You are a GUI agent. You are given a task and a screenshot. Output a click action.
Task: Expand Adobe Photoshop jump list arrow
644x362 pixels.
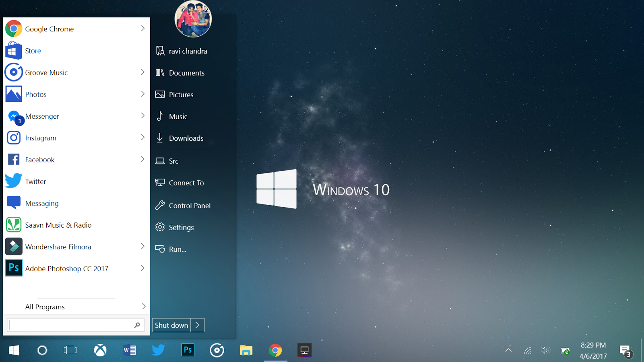tap(142, 268)
